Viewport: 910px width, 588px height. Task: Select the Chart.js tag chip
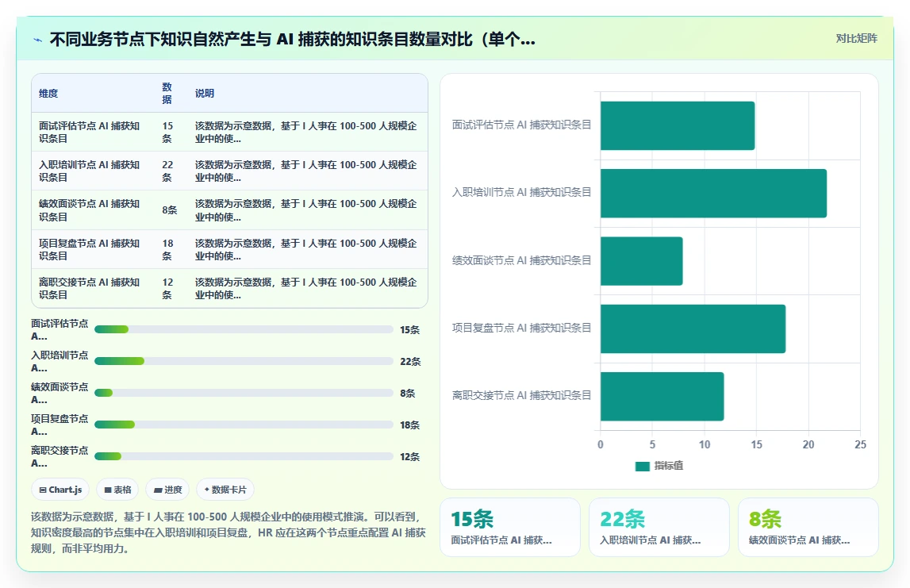(60, 490)
